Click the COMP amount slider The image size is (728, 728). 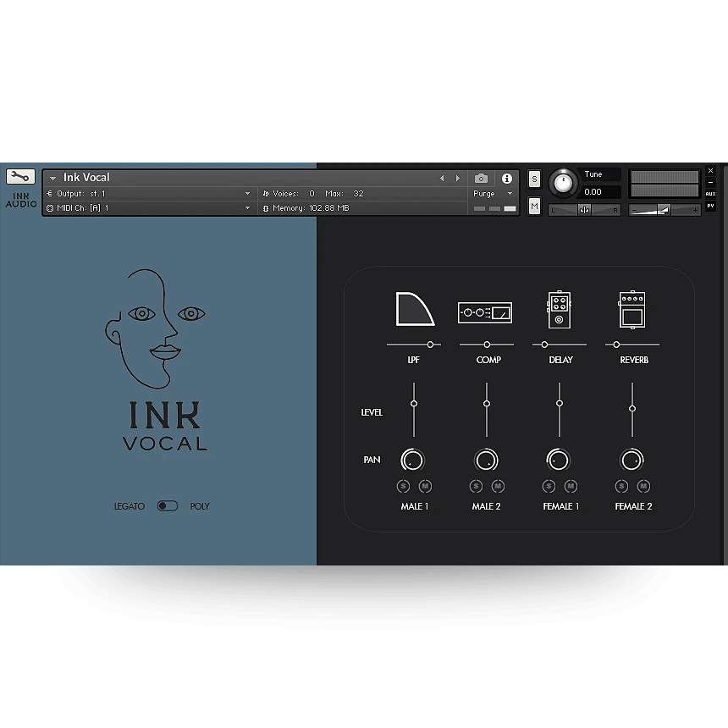click(487, 345)
